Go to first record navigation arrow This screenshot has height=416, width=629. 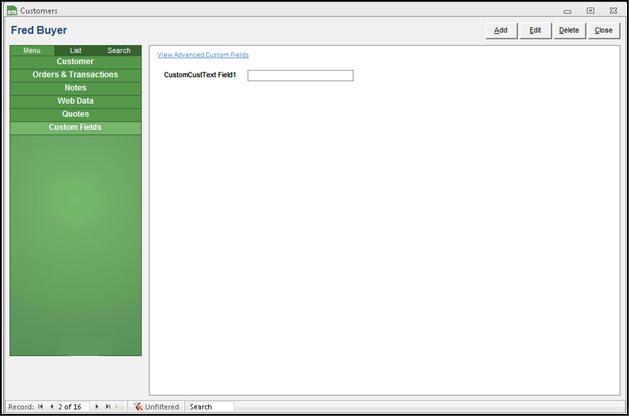click(x=41, y=407)
